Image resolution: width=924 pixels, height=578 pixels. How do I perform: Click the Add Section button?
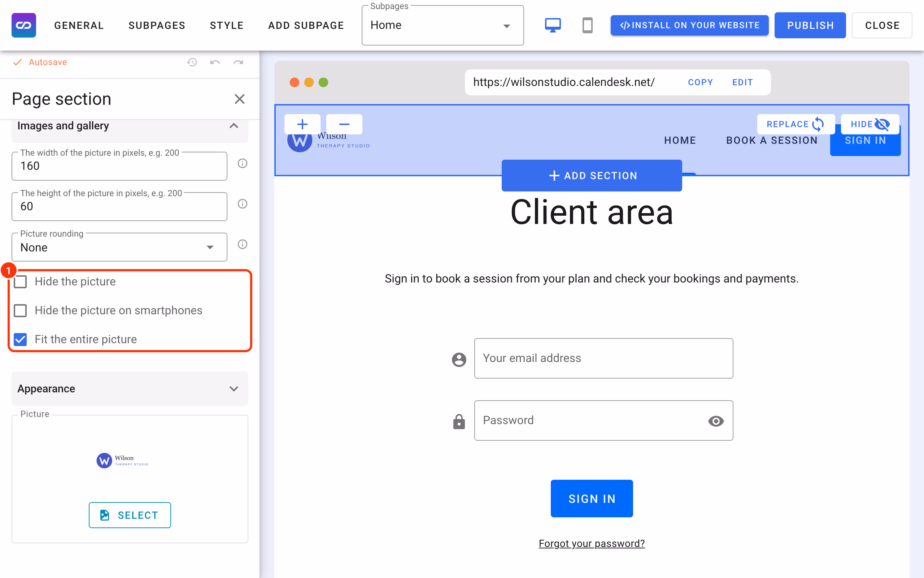pos(592,176)
